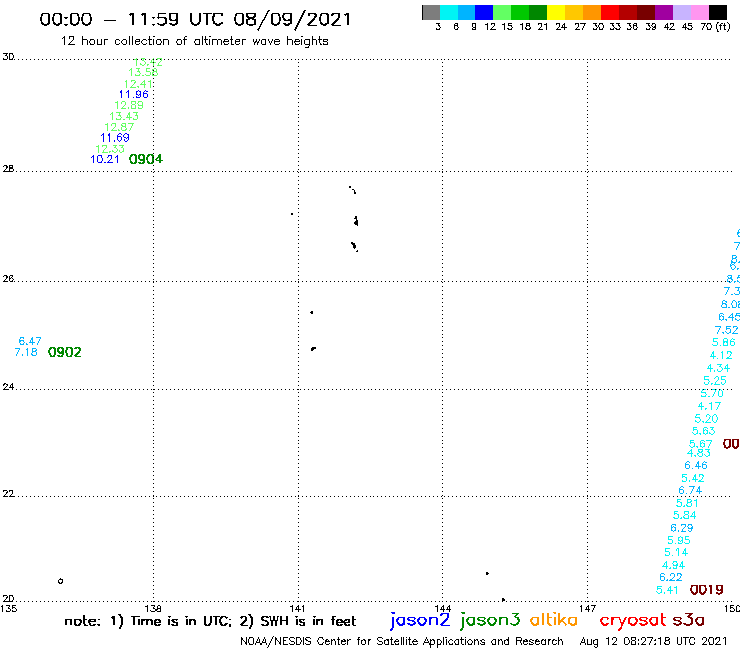Select the 5.86 wave height value
The height and width of the screenshot is (650, 740).
723,342
